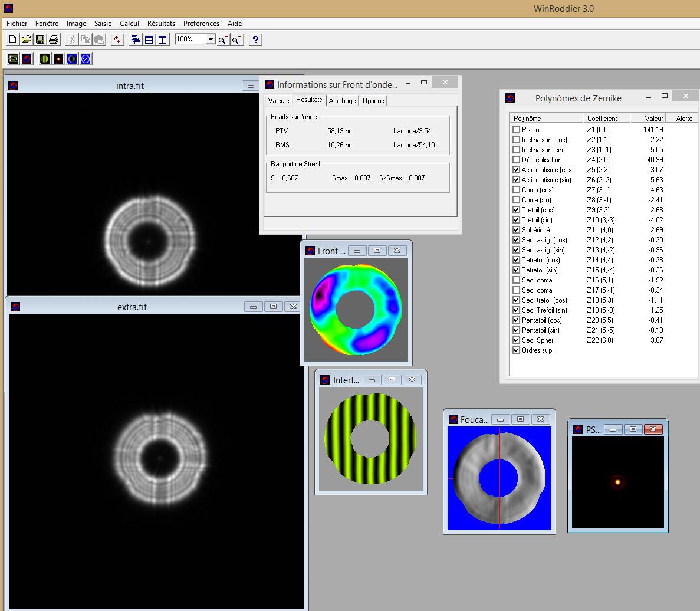Expand the 100% zoom level dropdown
700x611 pixels.
pyautogui.click(x=211, y=39)
